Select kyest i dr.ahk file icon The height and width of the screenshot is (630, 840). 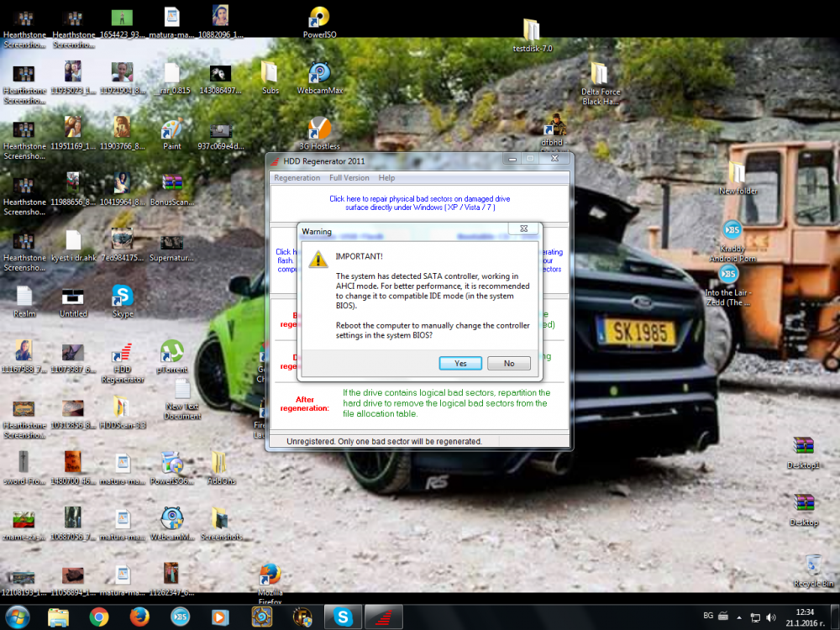pos(73,245)
